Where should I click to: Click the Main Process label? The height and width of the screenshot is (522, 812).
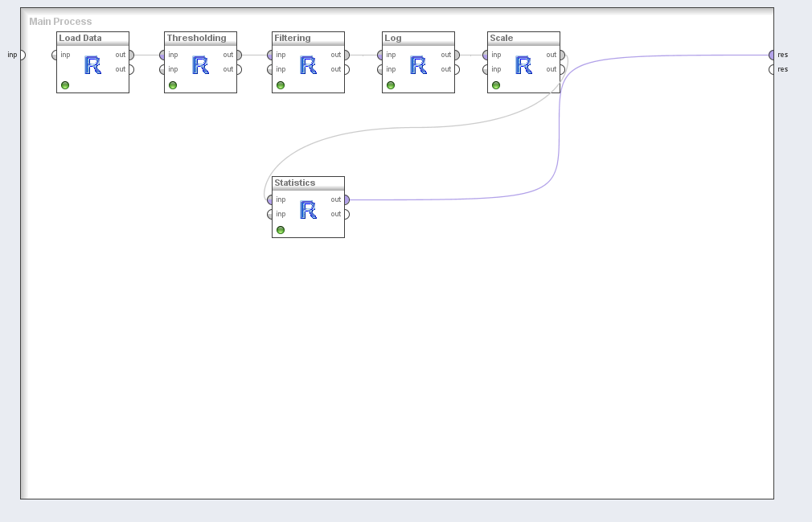(x=60, y=22)
